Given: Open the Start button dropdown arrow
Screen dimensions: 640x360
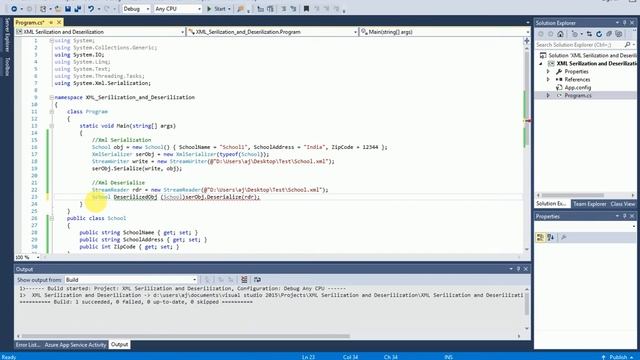Looking at the screenshot, I should tap(229, 9).
